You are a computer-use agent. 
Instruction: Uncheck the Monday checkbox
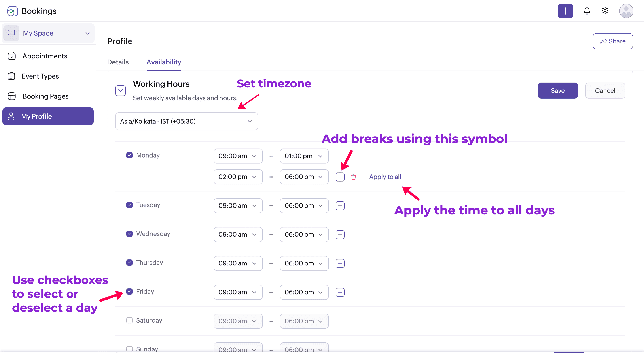coord(129,155)
